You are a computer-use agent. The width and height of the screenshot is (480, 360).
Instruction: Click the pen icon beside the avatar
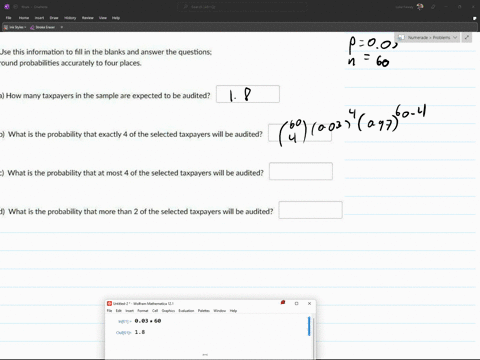tap(433, 7)
